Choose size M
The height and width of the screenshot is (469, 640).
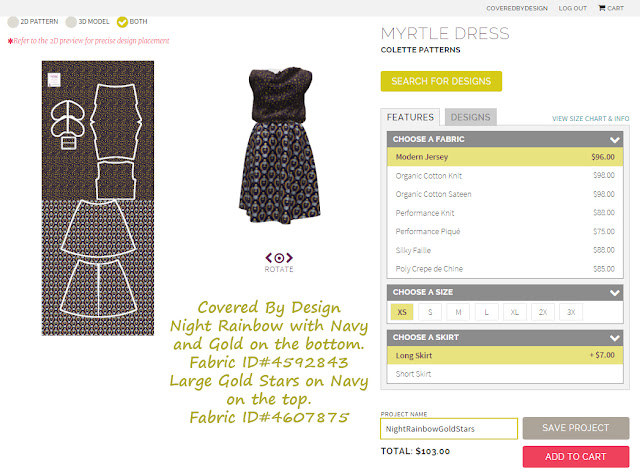pos(458,312)
